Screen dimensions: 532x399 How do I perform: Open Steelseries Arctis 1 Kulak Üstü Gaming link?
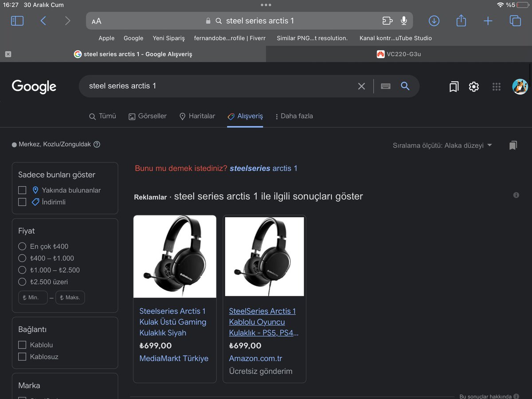[x=172, y=322]
